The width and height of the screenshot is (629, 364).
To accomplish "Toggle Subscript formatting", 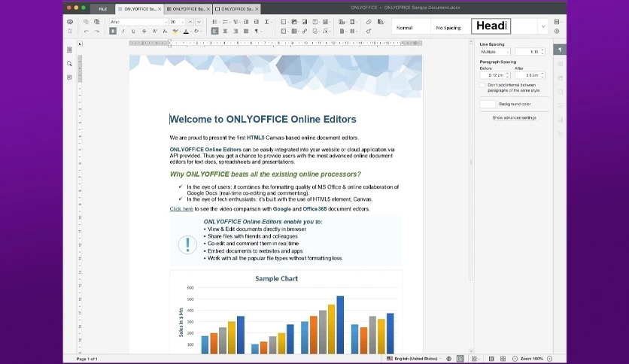I will 165,31.
